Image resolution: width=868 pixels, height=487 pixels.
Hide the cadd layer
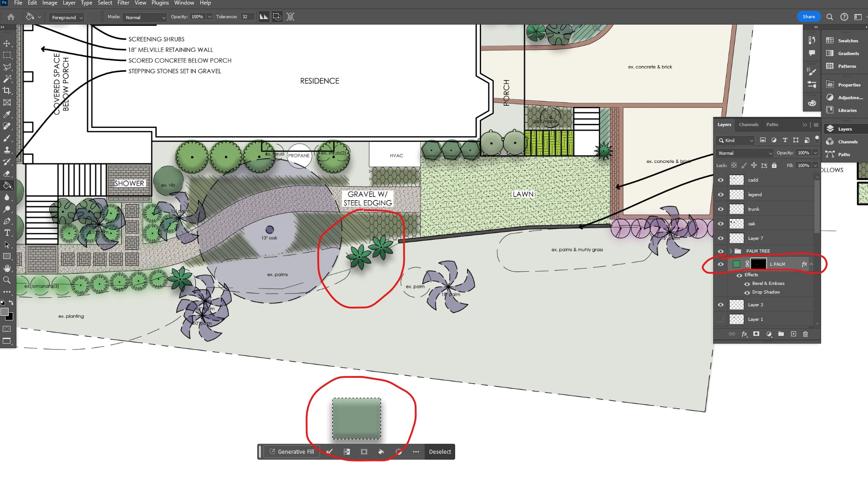(721, 180)
